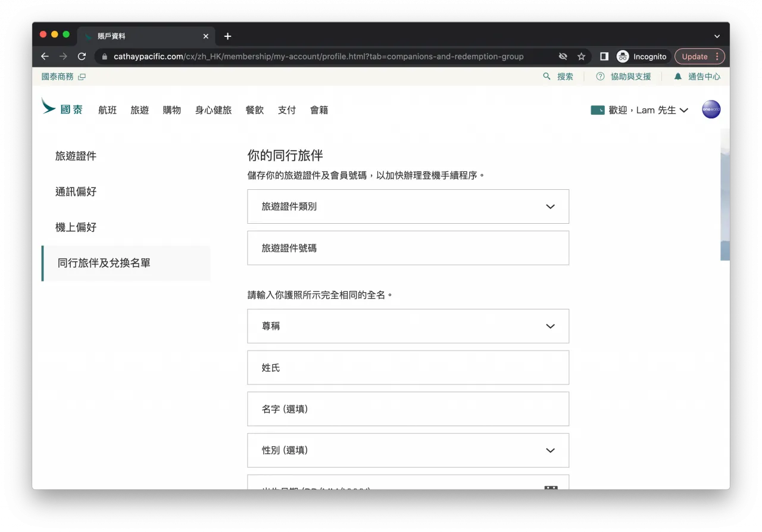Bookmark this page with the star icon
The width and height of the screenshot is (762, 532).
click(581, 57)
